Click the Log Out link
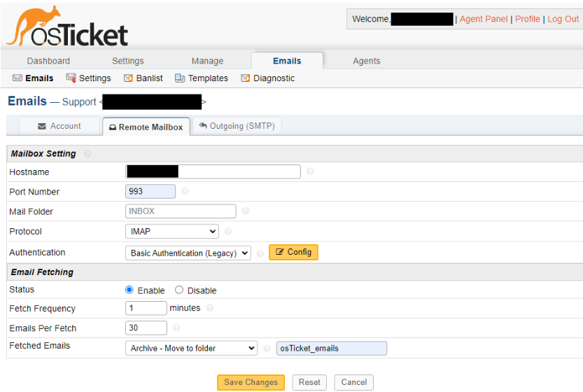583x392 pixels. (563, 19)
